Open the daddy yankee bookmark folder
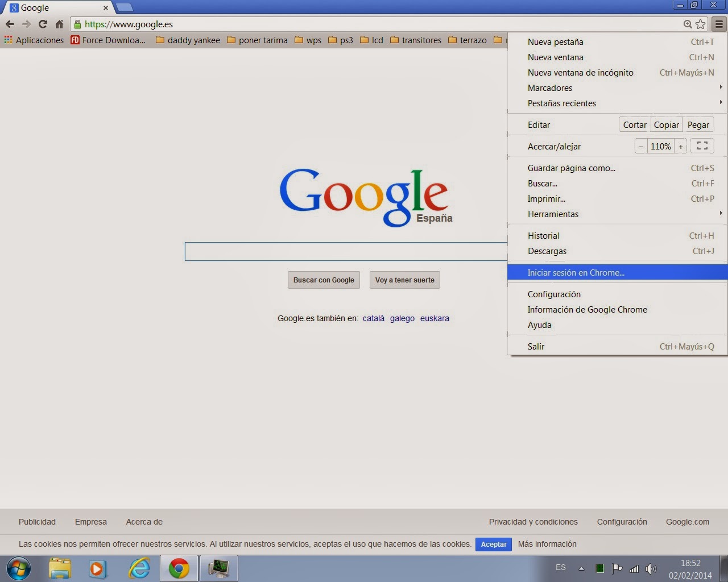 (188, 40)
